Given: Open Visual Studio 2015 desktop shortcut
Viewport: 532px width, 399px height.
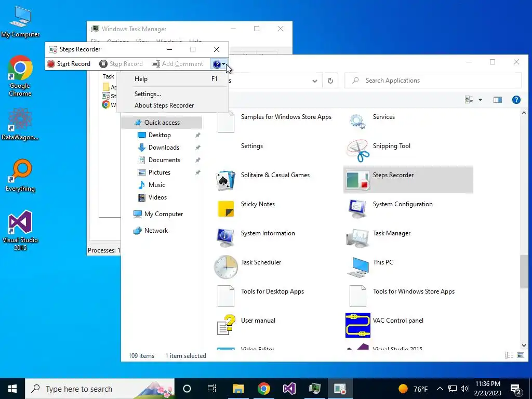Looking at the screenshot, I should click(20, 231).
